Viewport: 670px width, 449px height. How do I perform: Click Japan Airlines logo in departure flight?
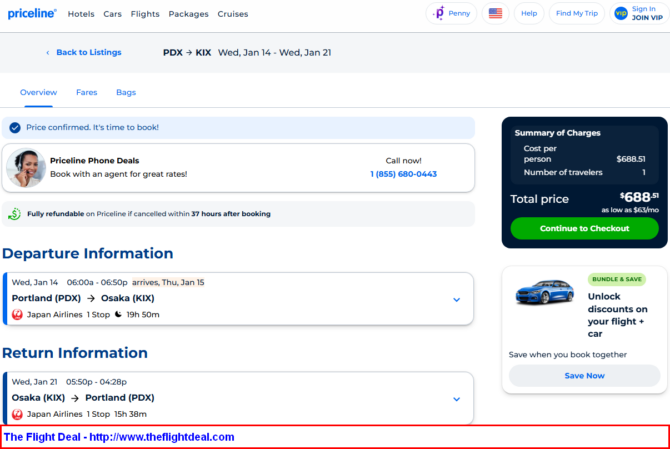click(17, 314)
